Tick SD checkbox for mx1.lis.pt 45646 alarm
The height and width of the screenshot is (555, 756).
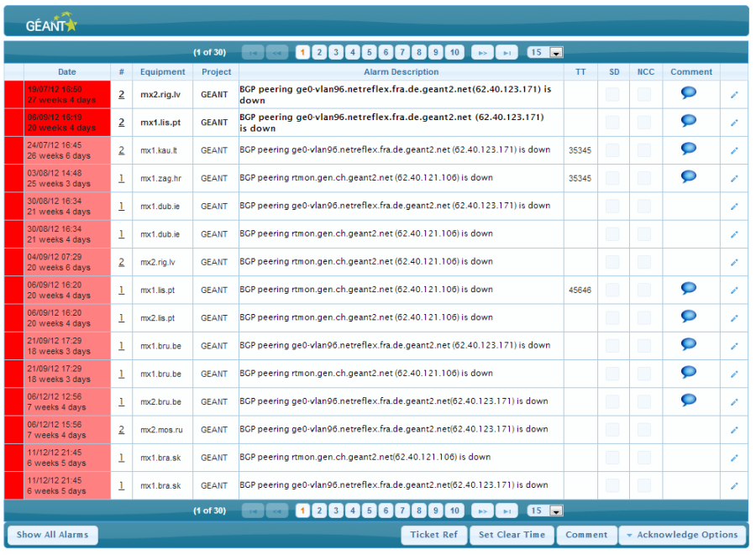tap(612, 290)
